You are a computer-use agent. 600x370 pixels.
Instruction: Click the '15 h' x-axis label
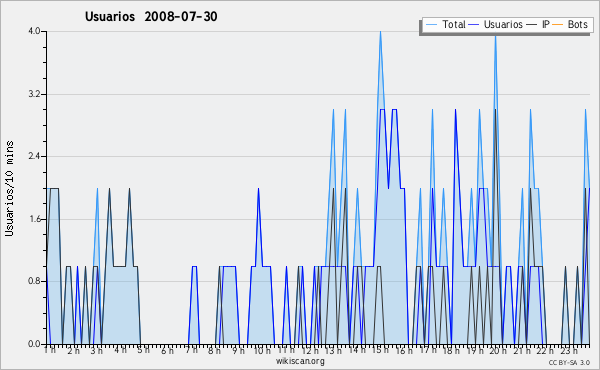pos(380,350)
